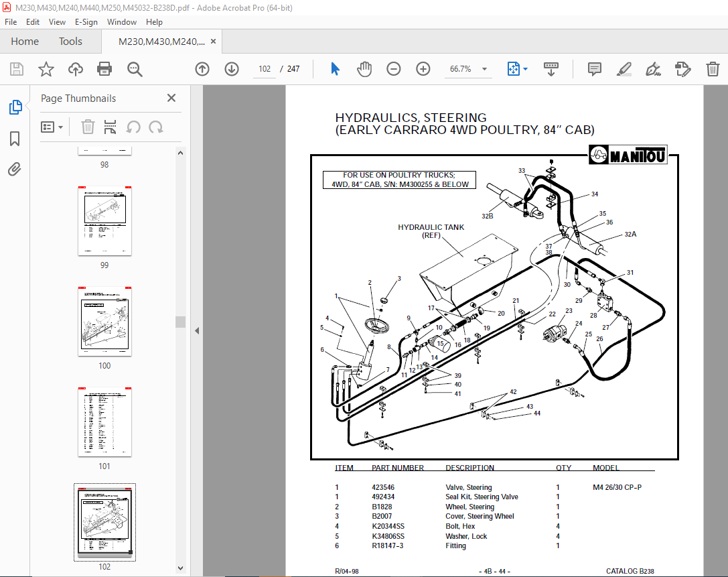
Task: Go to the previous page
Action: [x=202, y=69]
